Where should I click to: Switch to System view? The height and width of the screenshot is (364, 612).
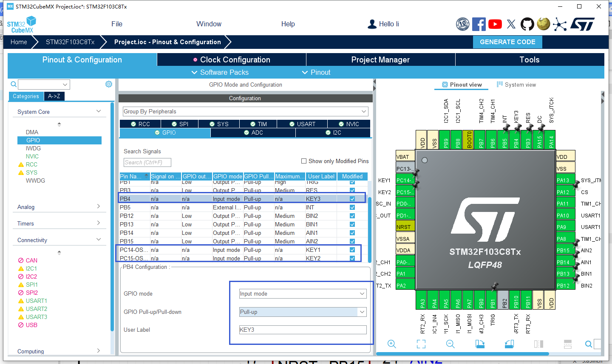(516, 85)
